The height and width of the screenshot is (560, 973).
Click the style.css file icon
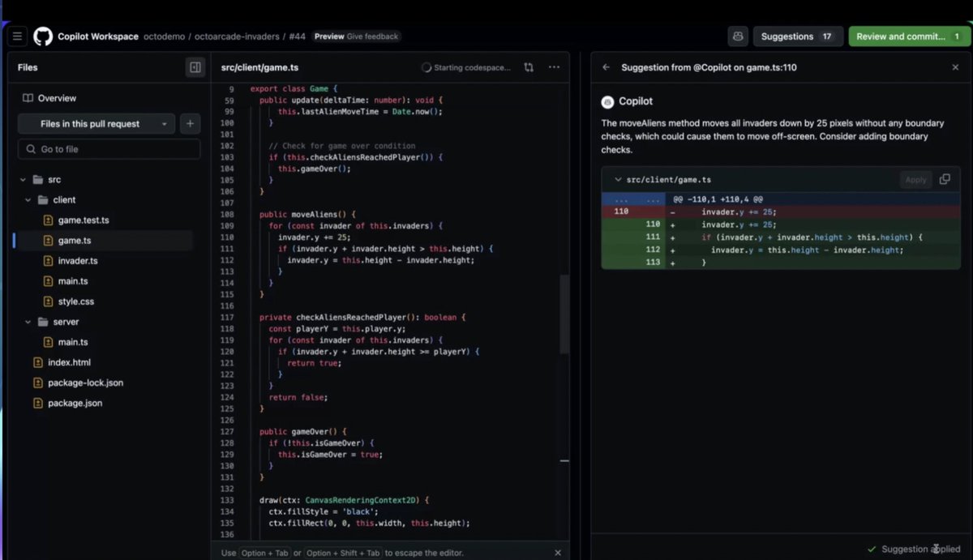[48, 301]
